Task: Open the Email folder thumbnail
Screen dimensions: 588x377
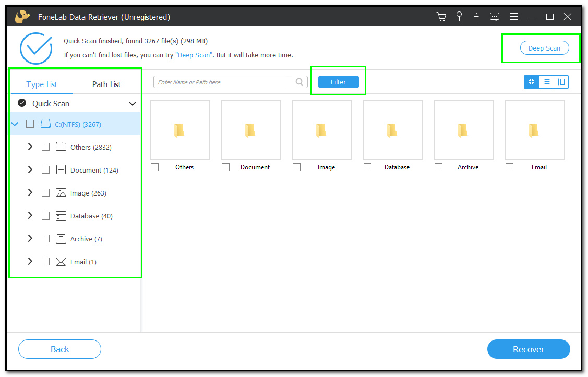Action: coord(535,130)
